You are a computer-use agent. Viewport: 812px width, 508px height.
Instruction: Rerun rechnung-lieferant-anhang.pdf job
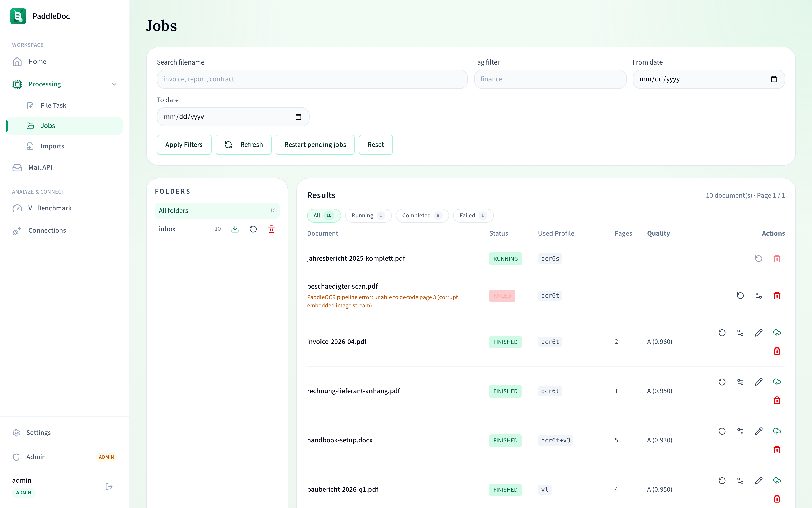(x=722, y=382)
